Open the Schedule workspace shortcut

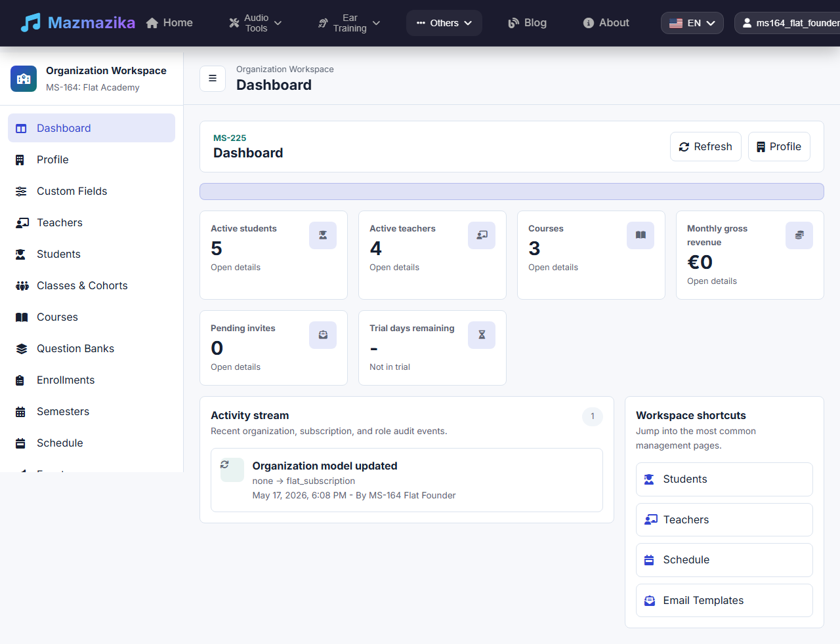click(724, 560)
